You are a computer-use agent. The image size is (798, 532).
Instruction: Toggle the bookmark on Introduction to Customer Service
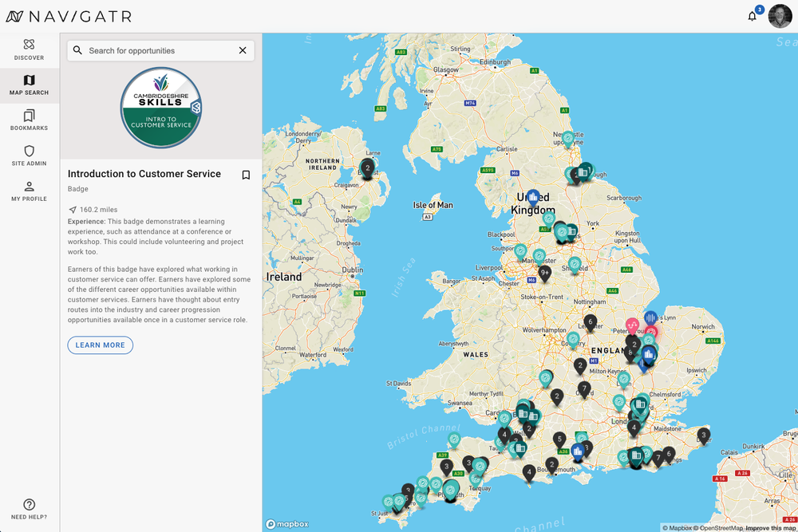[246, 174]
